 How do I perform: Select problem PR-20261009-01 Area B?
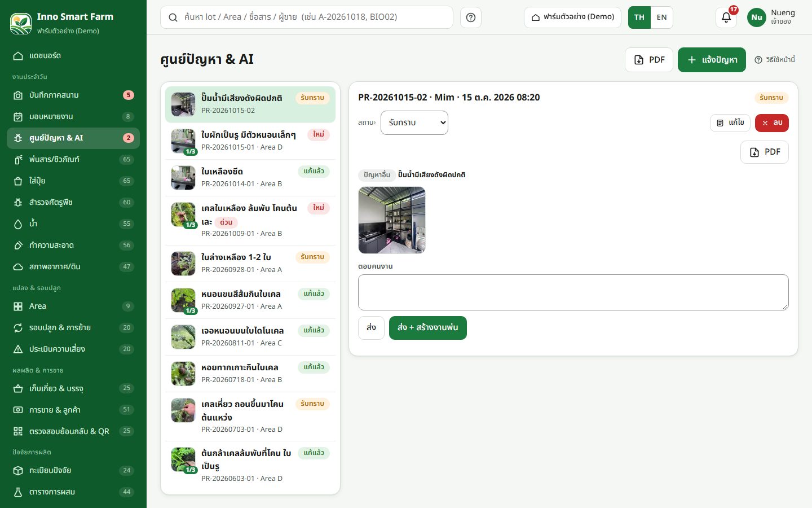[250, 221]
